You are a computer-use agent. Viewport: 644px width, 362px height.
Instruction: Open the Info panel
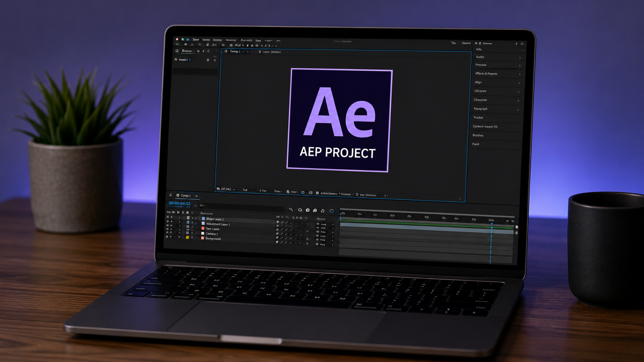point(479,49)
